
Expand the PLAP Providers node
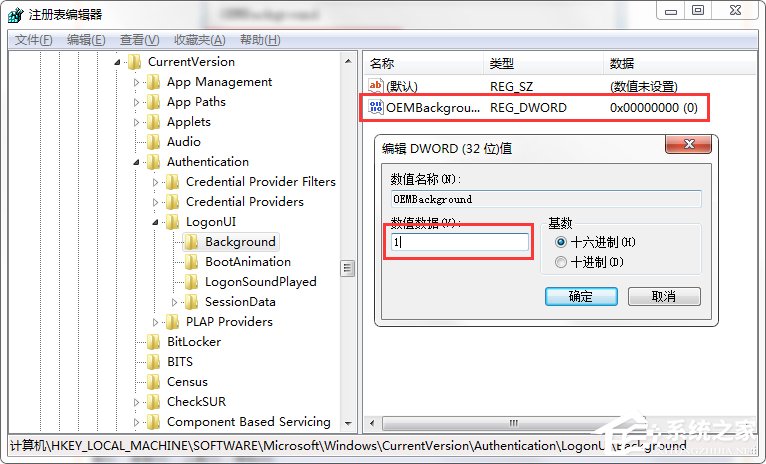pos(156,323)
